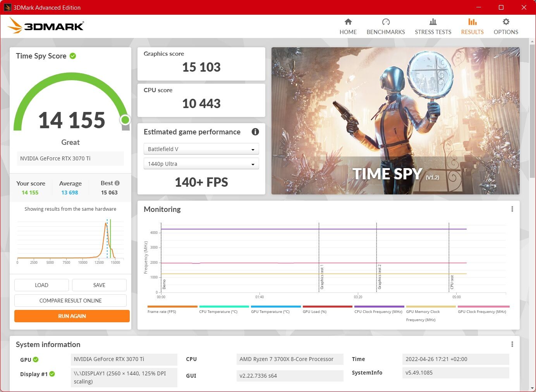Click Your score value 14 155
Screen dimensions: 536x392
coord(30,193)
